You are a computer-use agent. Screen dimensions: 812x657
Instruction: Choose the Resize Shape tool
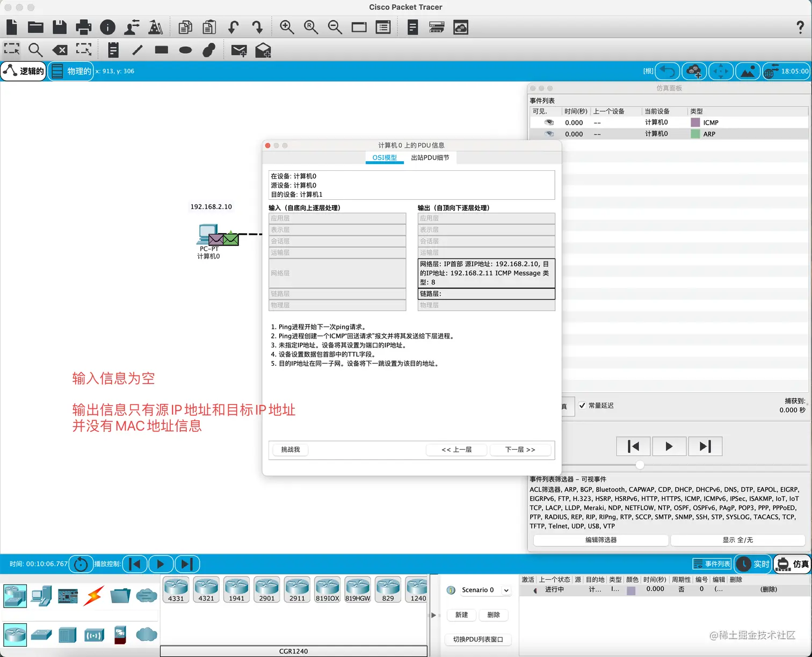[84, 49]
